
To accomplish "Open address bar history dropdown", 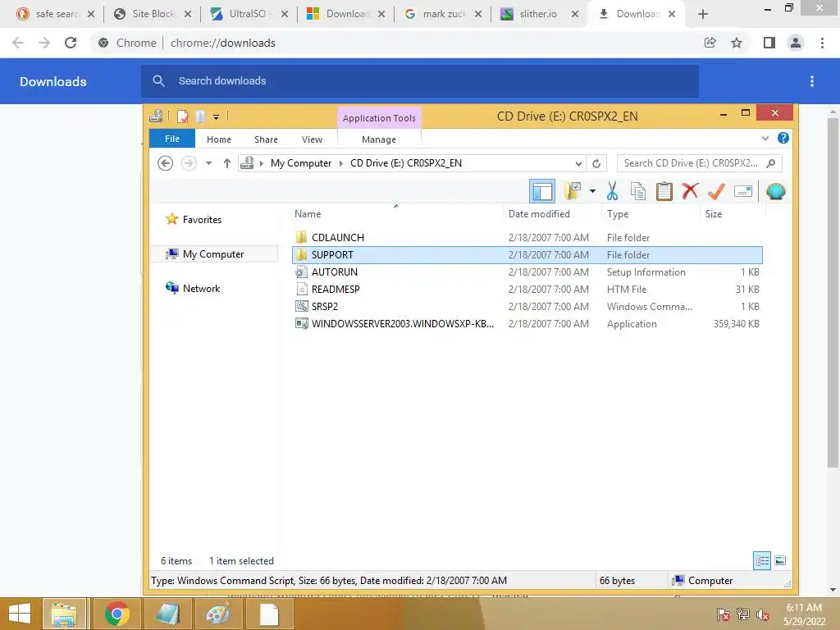I will point(578,163).
